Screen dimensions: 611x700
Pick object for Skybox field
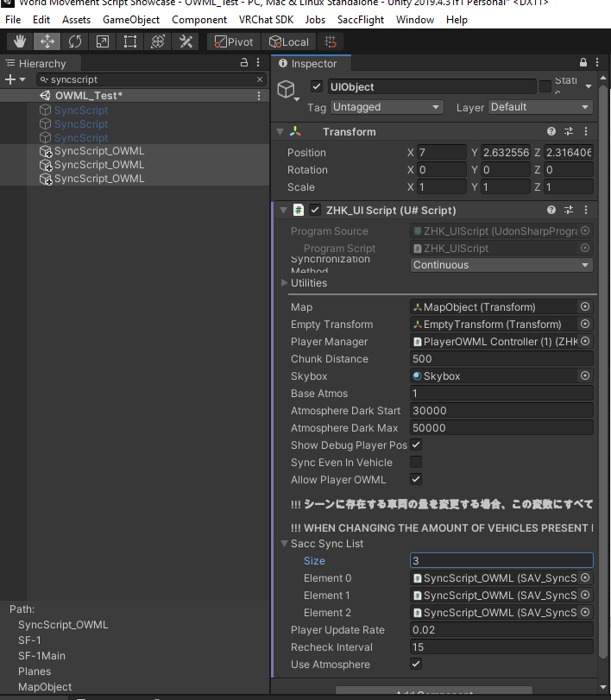[584, 375]
